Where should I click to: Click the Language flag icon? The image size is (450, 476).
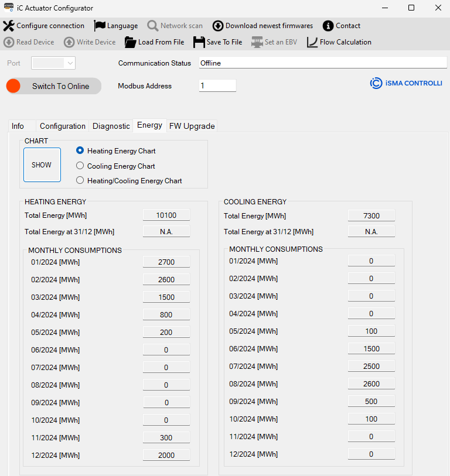[x=100, y=26]
